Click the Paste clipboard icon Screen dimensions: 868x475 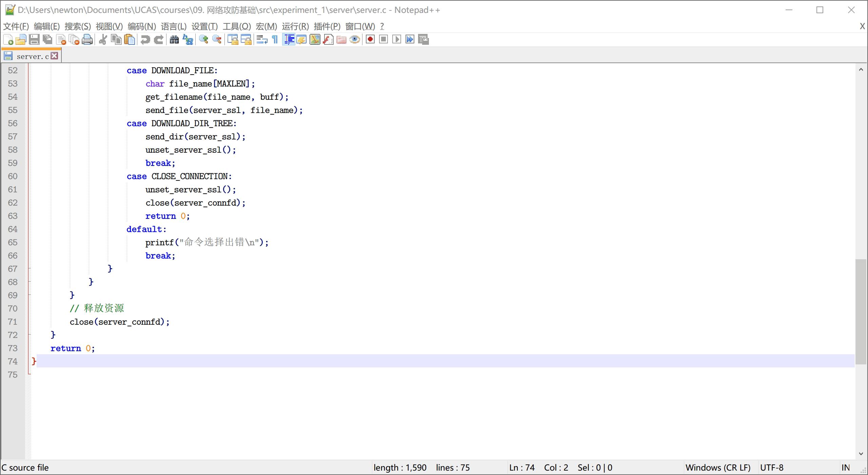coord(130,40)
